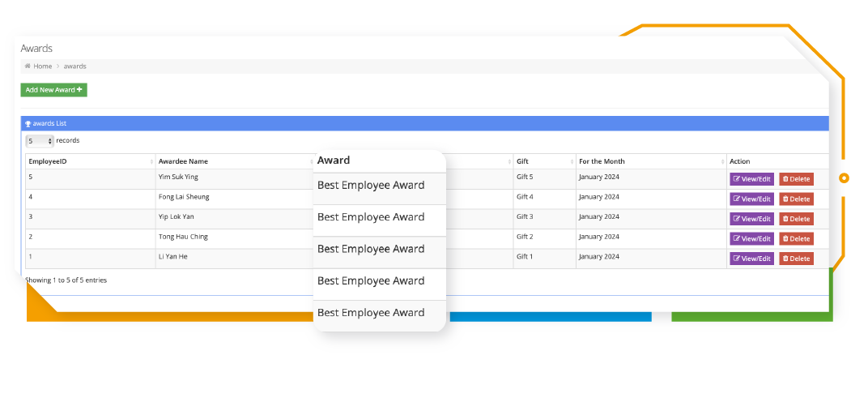
Task: Click the awards List panel header
Action: tap(424, 123)
